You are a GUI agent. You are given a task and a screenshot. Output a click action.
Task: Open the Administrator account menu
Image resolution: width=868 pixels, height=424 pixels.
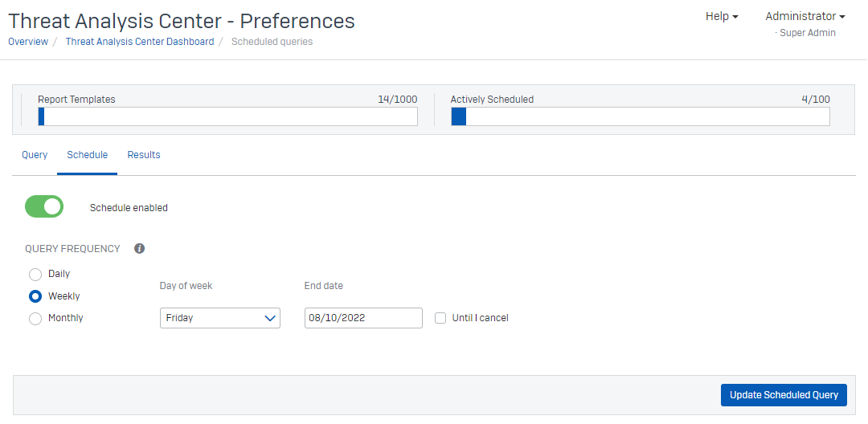(x=805, y=16)
